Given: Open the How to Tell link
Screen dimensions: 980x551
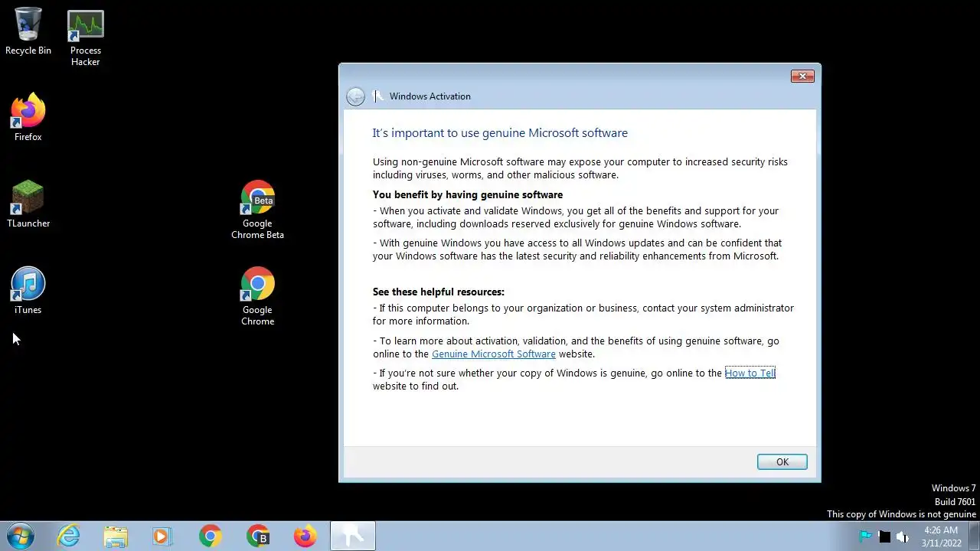Looking at the screenshot, I should (x=750, y=373).
